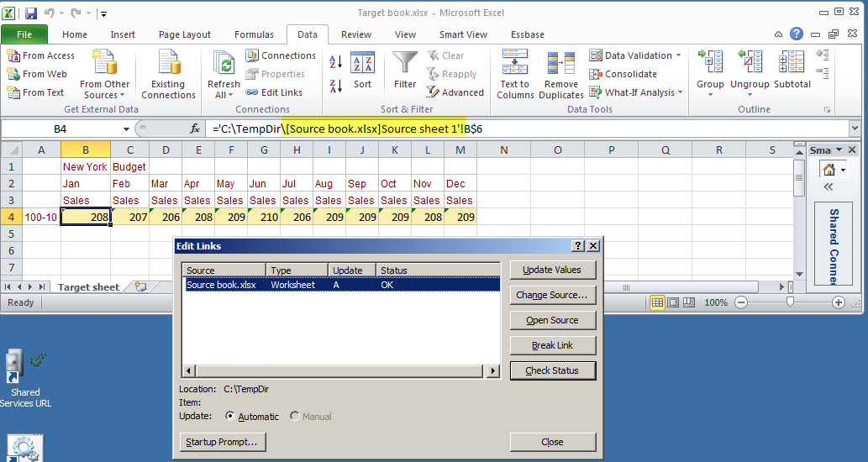Viewport: 868px width, 462px height.
Task: Click the Change Source button
Action: [552, 295]
